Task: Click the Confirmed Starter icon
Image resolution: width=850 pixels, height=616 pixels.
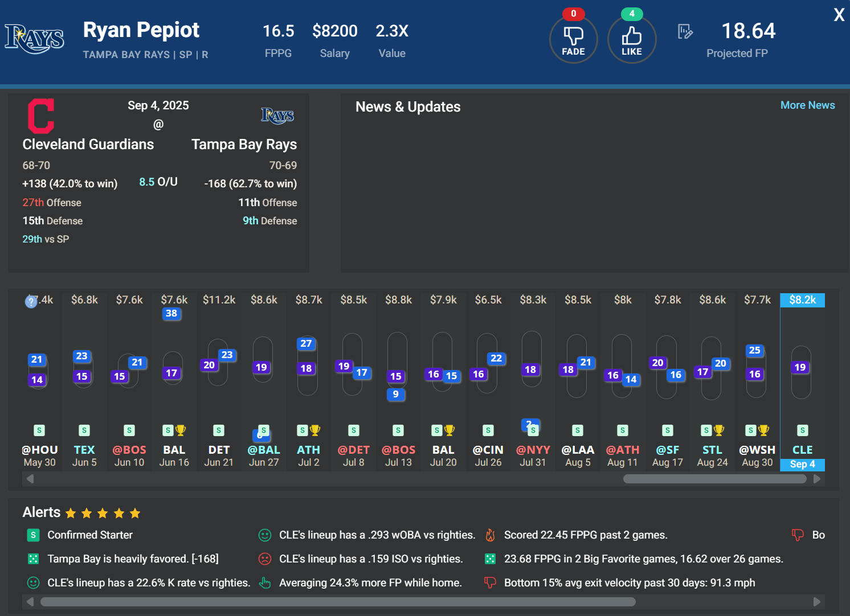Action: (34, 535)
